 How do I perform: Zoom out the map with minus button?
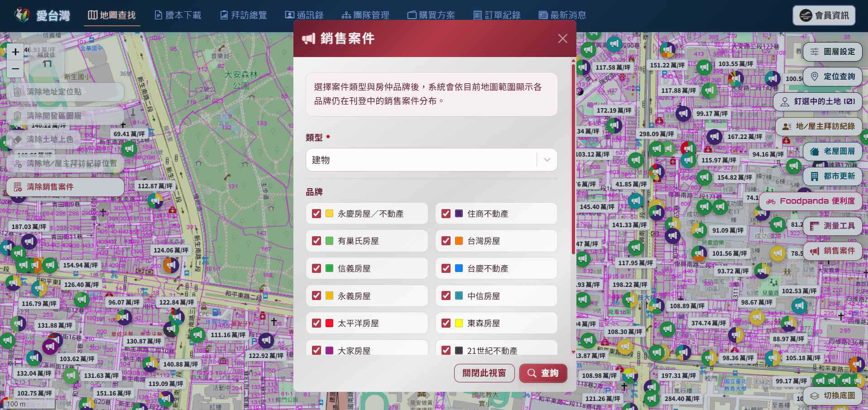(15, 69)
